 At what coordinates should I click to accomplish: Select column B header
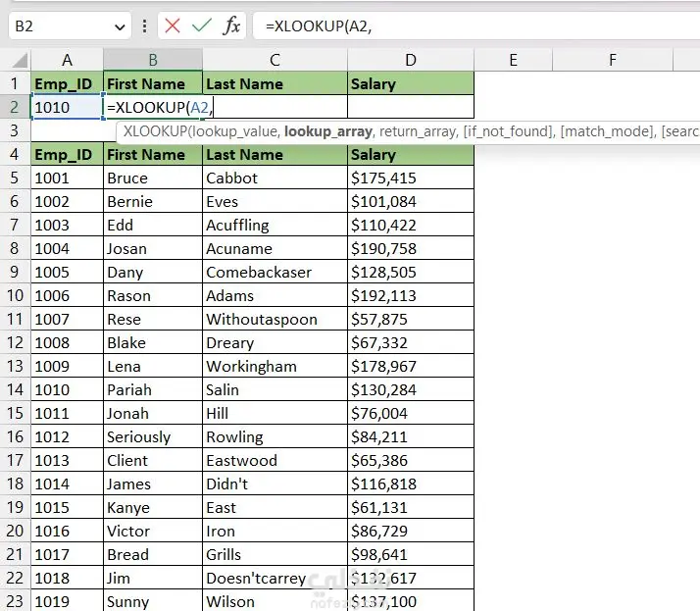click(x=153, y=60)
